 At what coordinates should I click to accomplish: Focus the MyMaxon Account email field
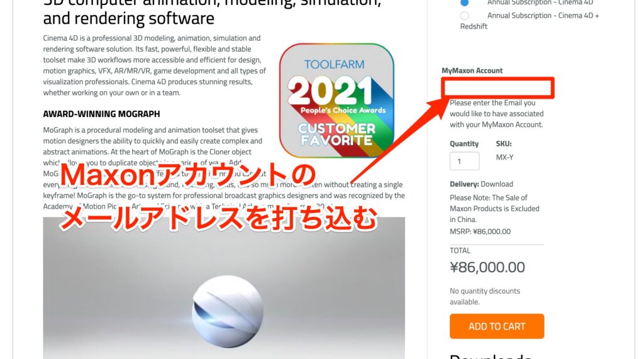tap(498, 88)
